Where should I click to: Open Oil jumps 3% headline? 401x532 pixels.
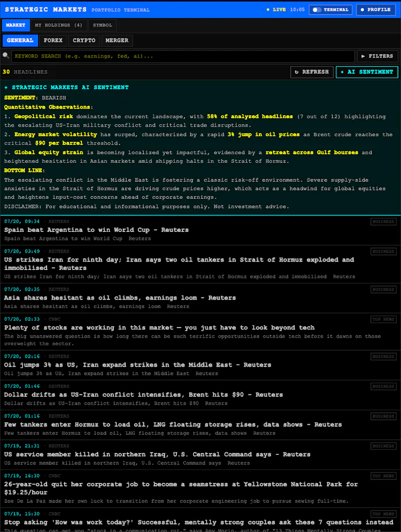[137, 365]
